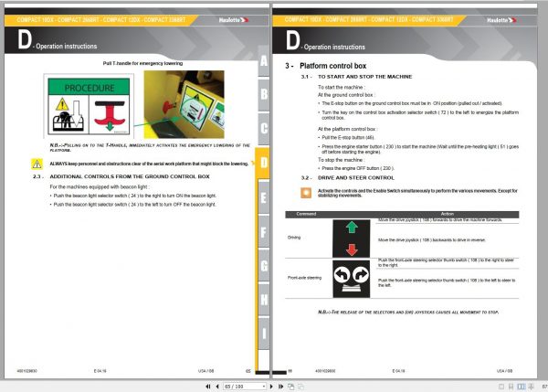The image size is (548, 392).
Task: Click the previous view icon
Action: pos(290,387)
